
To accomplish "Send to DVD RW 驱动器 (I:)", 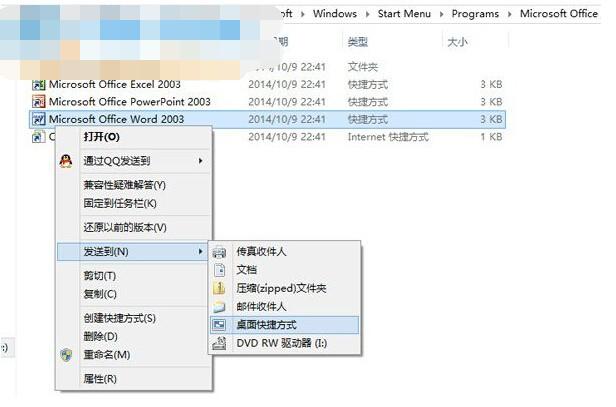I will (x=282, y=343).
